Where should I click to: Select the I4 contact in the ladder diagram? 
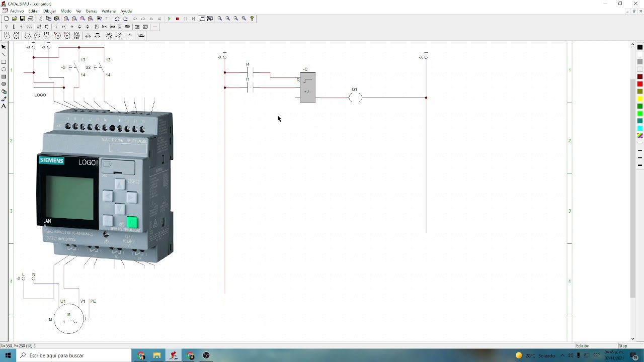250,72
